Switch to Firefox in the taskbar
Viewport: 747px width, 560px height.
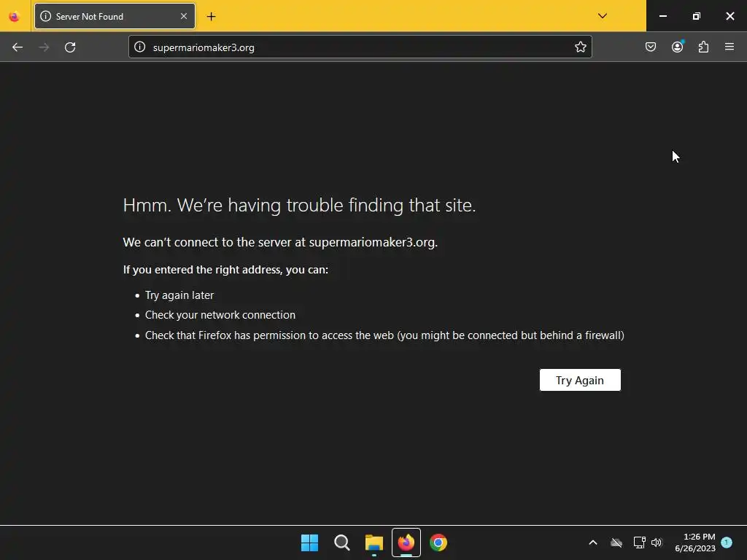pos(406,542)
